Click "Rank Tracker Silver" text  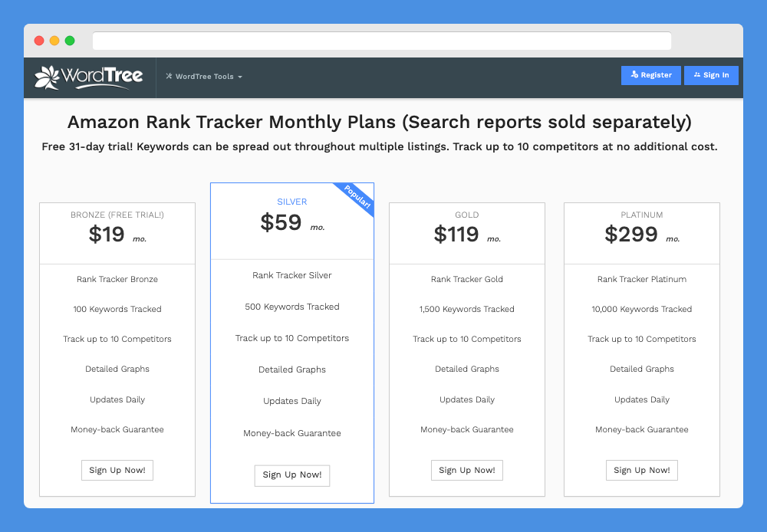[x=292, y=275]
